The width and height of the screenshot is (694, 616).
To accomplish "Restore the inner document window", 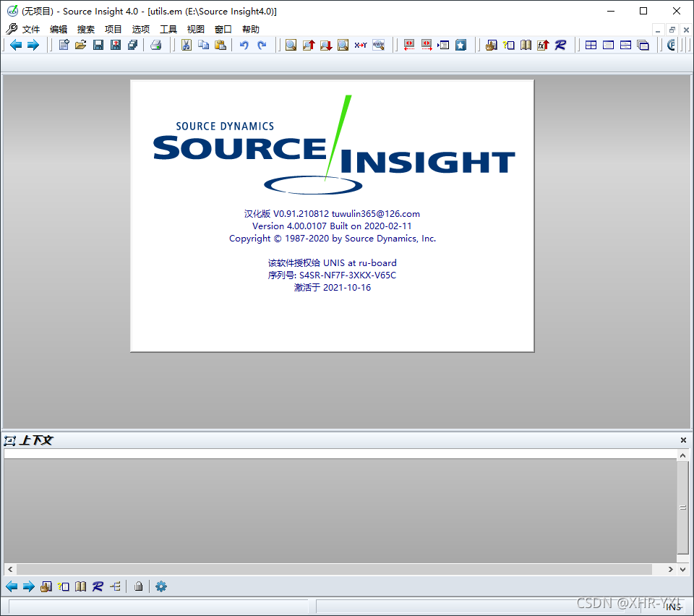I will point(672,30).
